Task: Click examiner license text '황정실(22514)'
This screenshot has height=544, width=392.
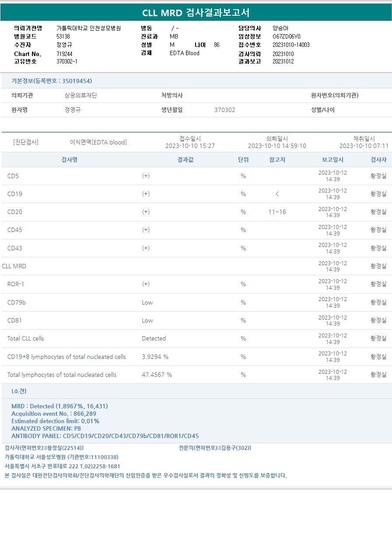Action: coord(64,448)
